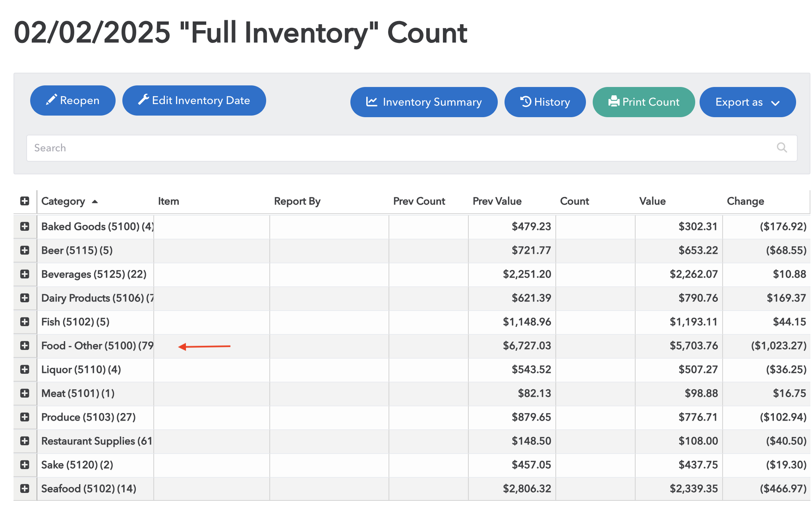Sort by the Change column header
Image resolution: width=812 pixels, height=506 pixels.
pyautogui.click(x=745, y=201)
